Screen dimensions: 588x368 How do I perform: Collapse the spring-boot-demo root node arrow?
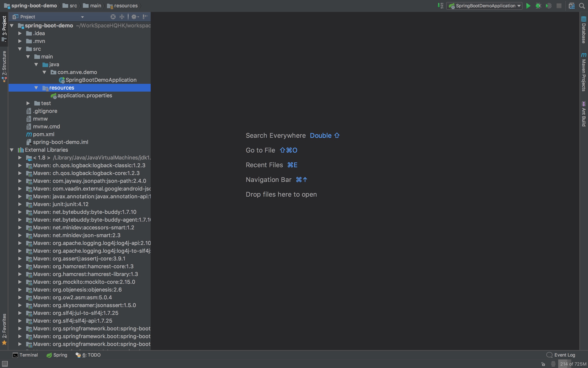12,26
